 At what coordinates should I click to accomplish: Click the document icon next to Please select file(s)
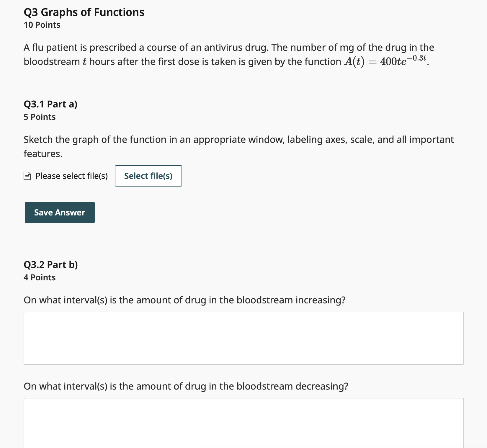click(27, 176)
